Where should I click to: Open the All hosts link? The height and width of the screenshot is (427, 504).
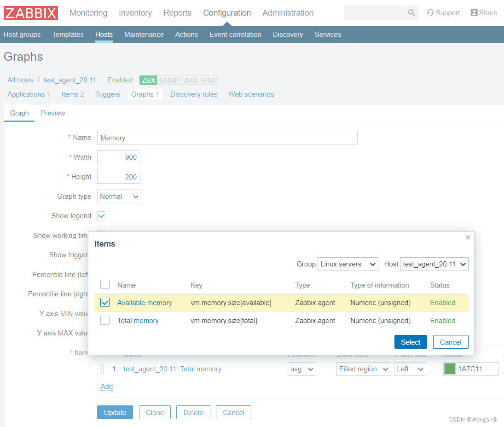point(21,80)
